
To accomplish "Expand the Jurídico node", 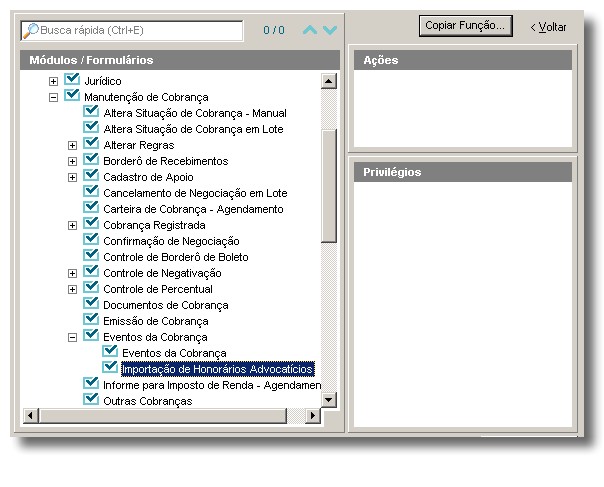I will tap(54, 81).
